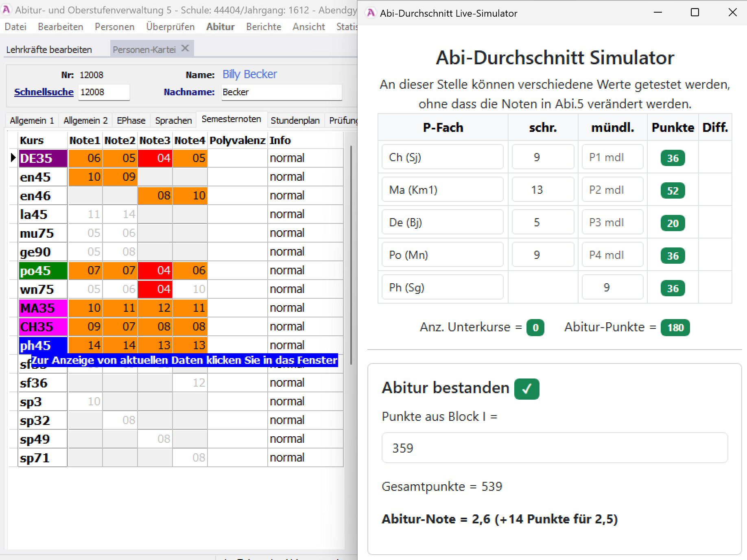Open the Bearbeiten menu
The height and width of the screenshot is (560, 747).
point(61,27)
